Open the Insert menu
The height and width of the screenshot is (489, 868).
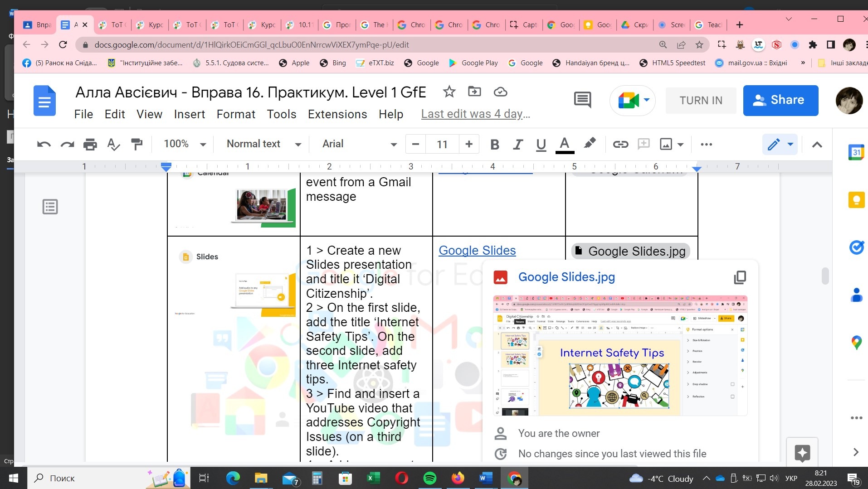pos(189,114)
